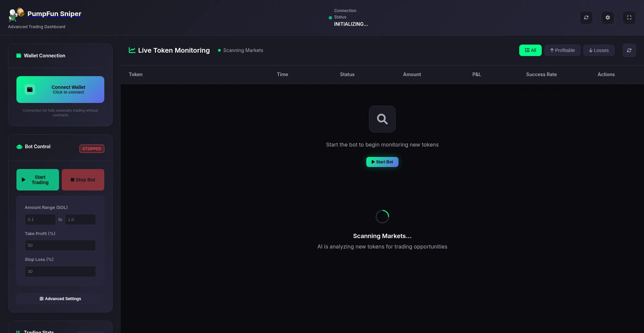This screenshot has height=333, width=644.
Task: Click the chart icon beside Live Token Monitoring
Action: 132,50
